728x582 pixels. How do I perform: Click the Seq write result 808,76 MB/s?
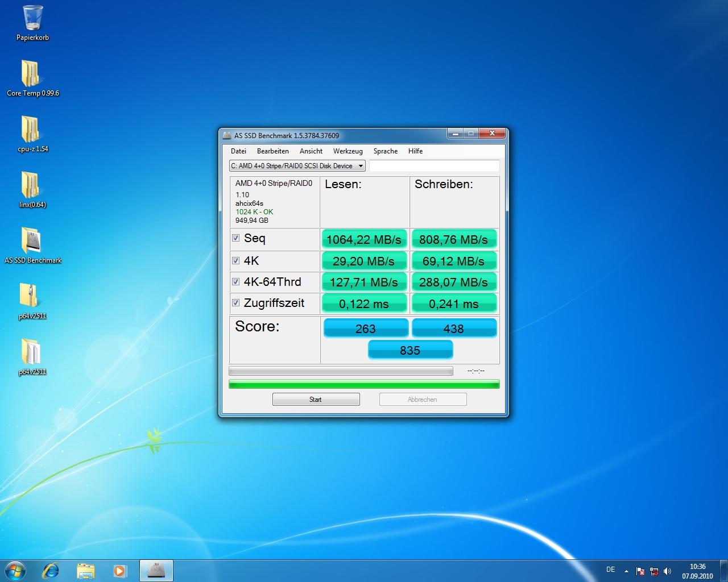click(x=454, y=239)
